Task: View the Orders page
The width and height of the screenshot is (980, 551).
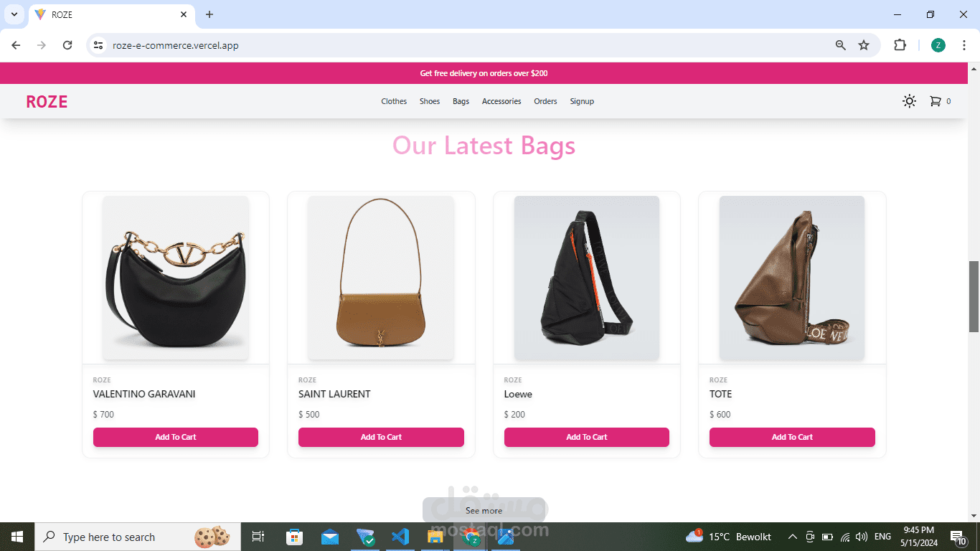Action: 545,101
